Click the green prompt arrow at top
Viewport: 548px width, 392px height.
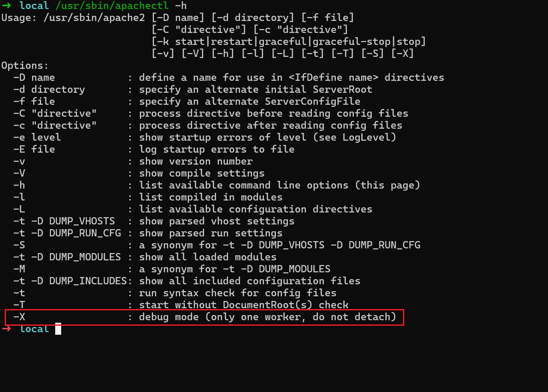tap(6, 6)
